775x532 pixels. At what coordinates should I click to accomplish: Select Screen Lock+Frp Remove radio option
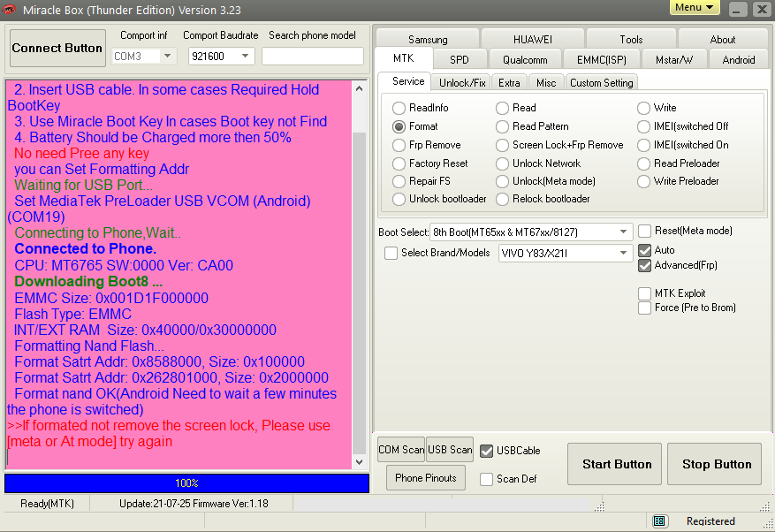pyautogui.click(x=502, y=145)
